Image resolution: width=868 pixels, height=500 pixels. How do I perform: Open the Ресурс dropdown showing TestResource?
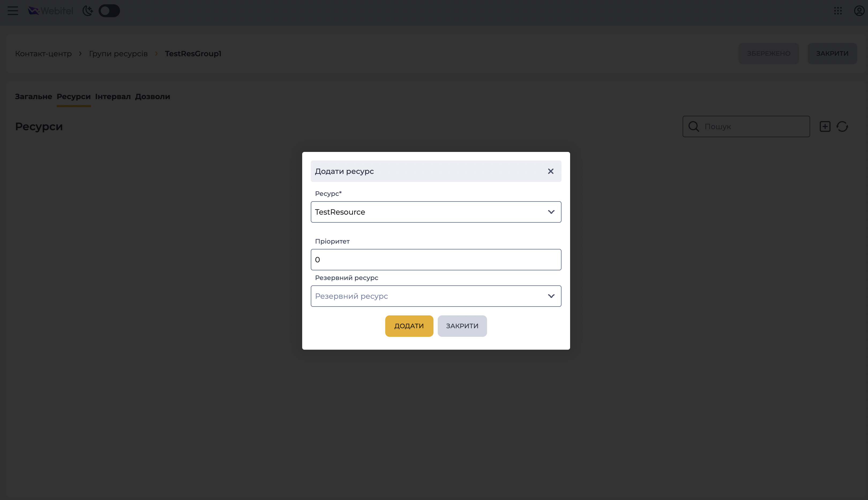436,212
